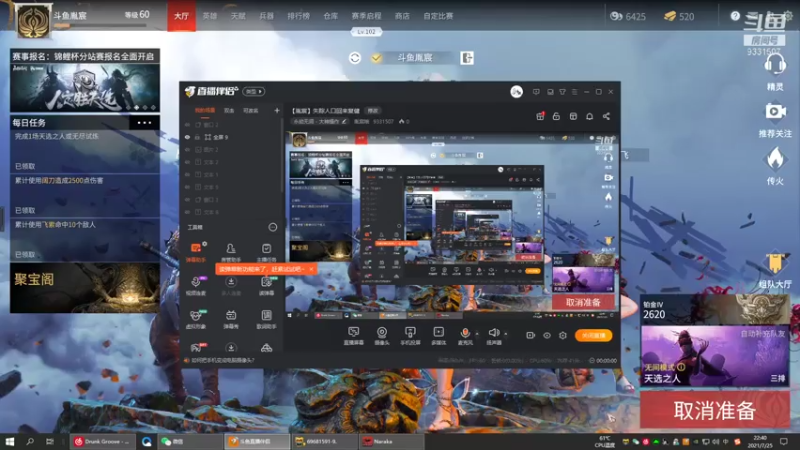Switch to the 天赋 tab in game
This screenshot has width=800, height=450.
238,16
